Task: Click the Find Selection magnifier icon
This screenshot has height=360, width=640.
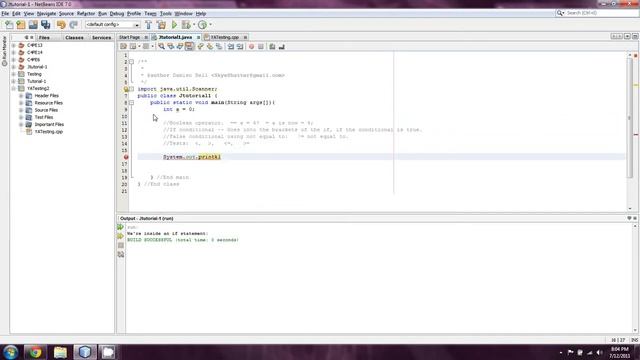Action: [x=162, y=47]
